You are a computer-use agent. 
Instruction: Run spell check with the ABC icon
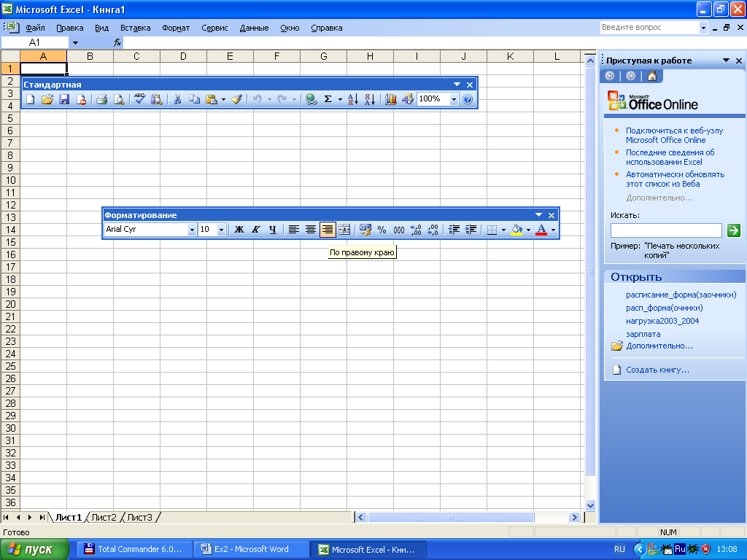[x=139, y=99]
